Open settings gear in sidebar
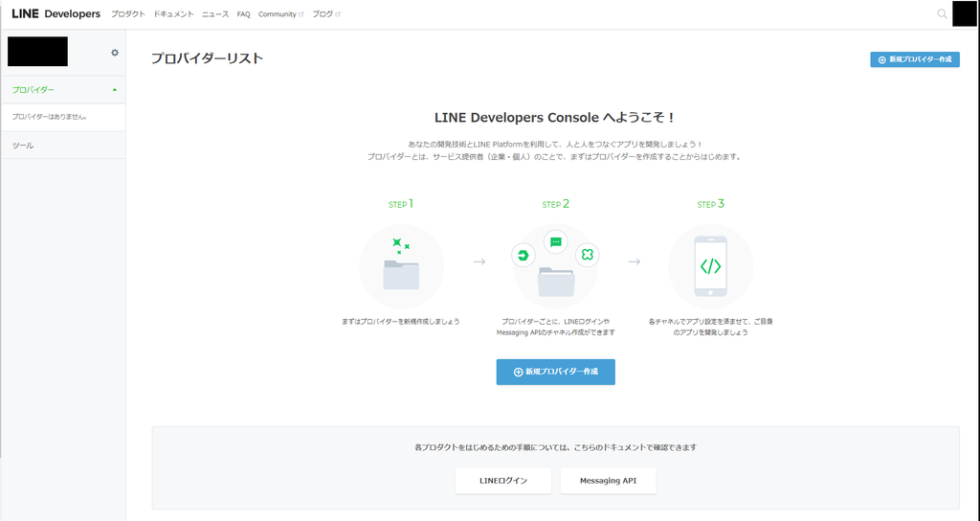This screenshot has height=521, width=980. (115, 53)
